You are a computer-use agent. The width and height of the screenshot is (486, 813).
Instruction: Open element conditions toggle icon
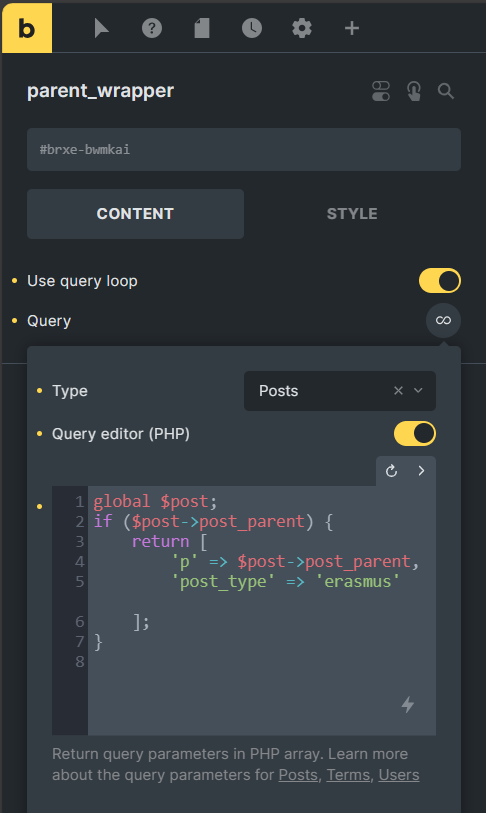381,91
